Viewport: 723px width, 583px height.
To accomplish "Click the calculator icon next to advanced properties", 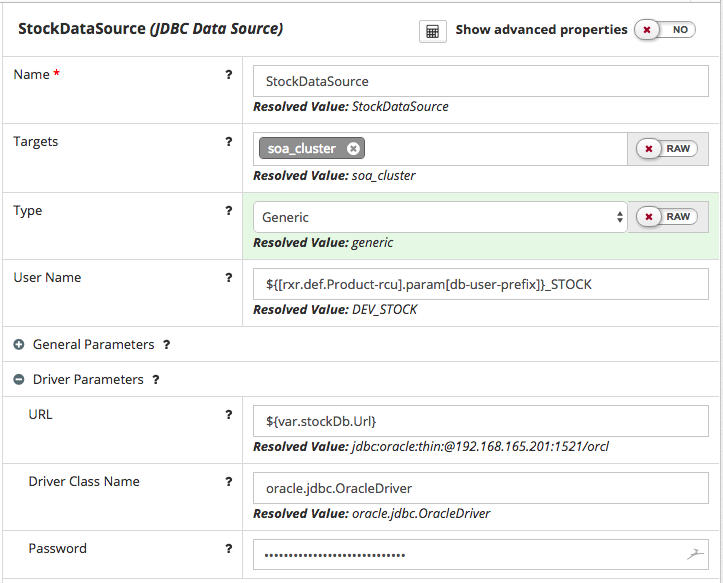I will [x=432, y=31].
